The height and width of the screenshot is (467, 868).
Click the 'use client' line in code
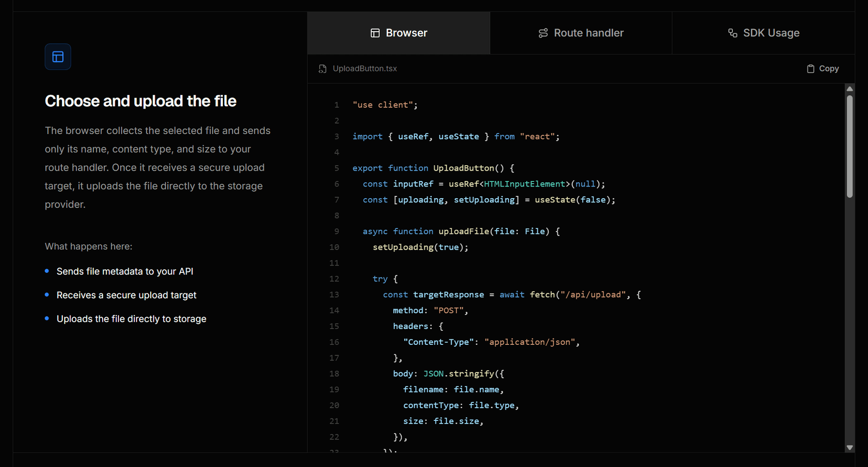tap(385, 105)
